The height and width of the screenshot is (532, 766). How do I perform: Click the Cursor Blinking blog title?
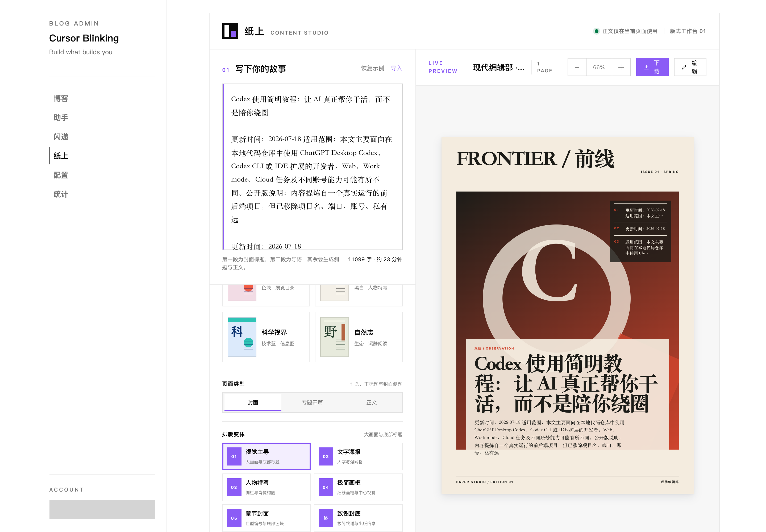pos(84,38)
